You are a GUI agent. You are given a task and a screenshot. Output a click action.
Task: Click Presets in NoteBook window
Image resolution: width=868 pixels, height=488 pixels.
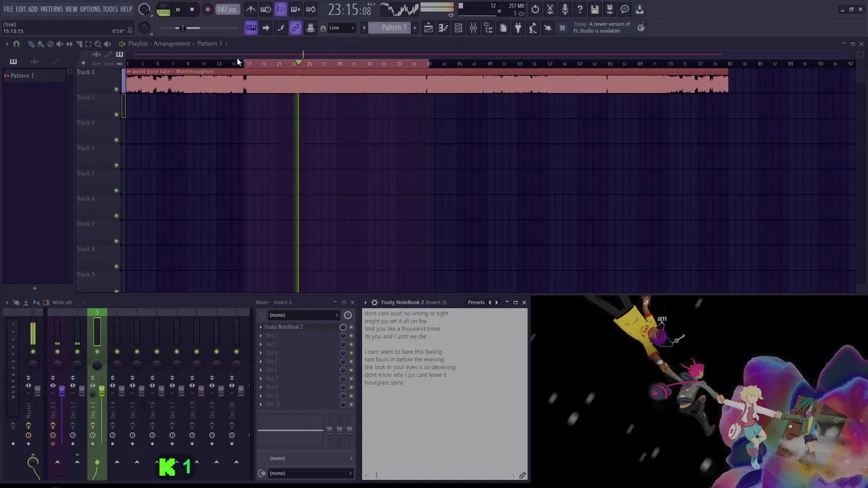click(x=476, y=302)
